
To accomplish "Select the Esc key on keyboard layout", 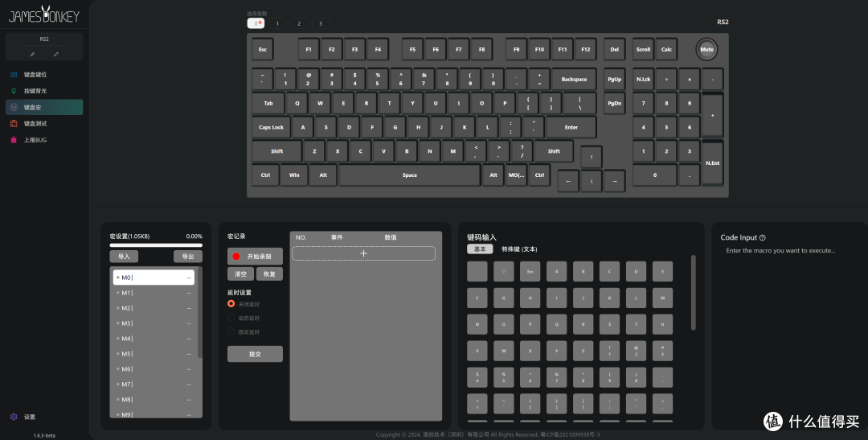I will (x=262, y=49).
